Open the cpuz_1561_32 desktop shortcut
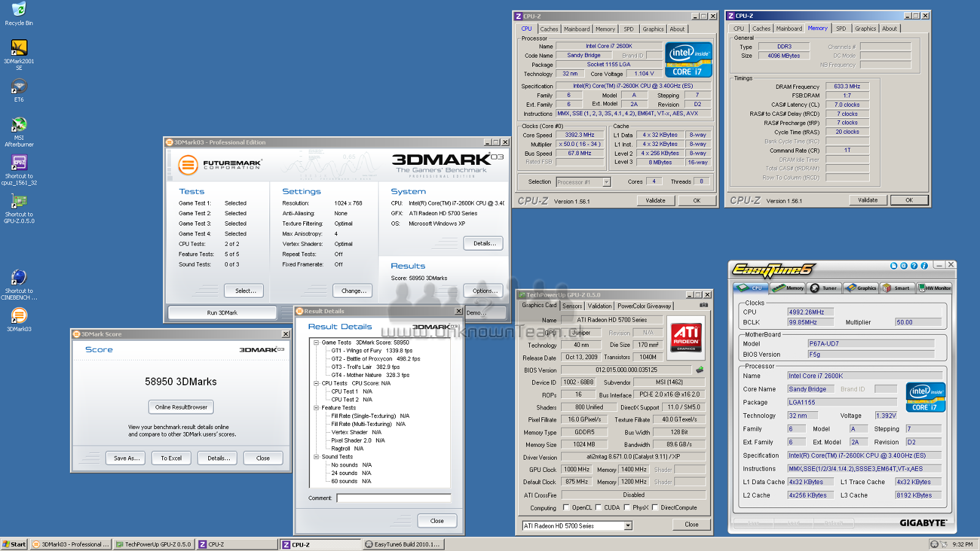 19,170
